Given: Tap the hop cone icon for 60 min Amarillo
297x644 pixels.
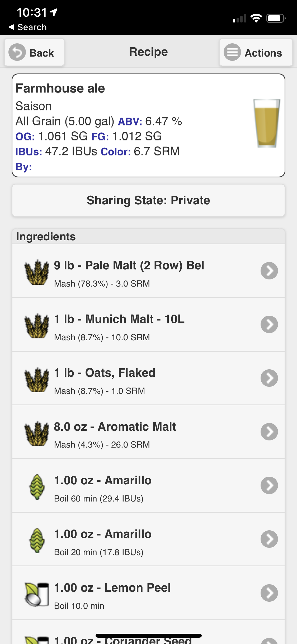Looking at the screenshot, I should [37, 487].
